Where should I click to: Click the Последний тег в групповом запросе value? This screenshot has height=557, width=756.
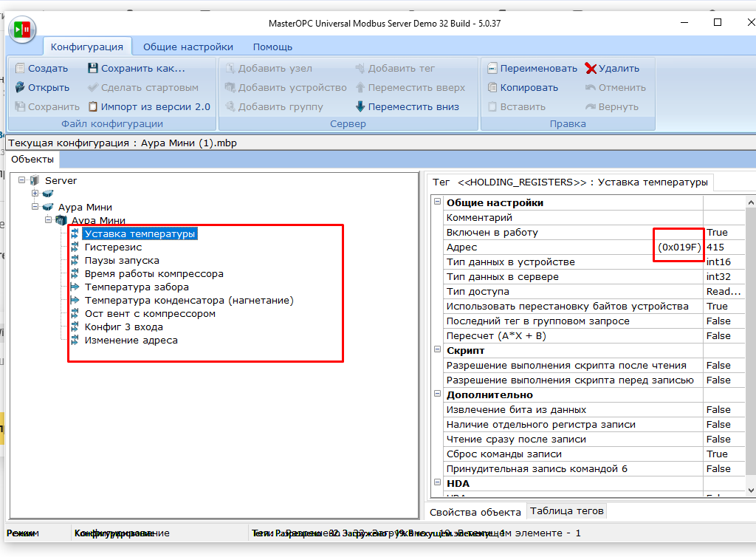[725, 321]
